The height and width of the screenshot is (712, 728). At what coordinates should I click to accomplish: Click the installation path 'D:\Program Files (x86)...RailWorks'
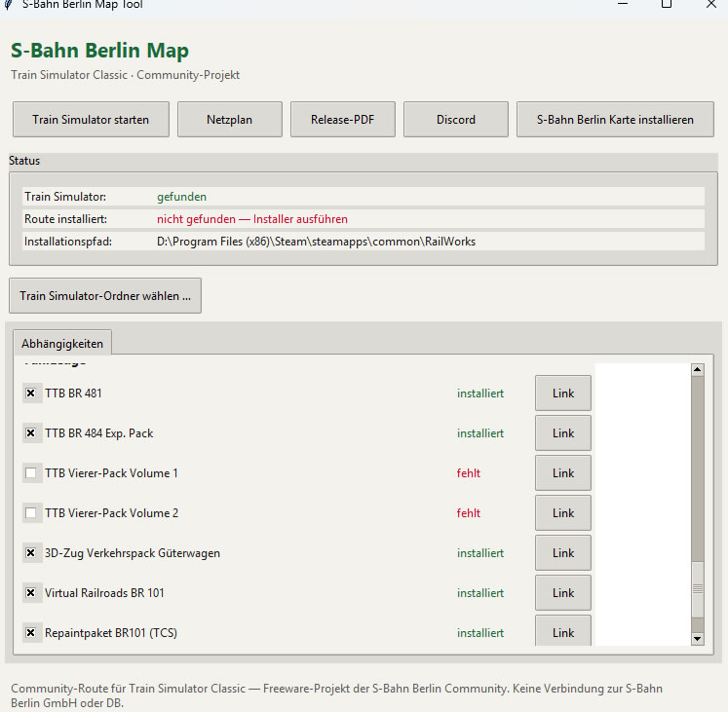point(316,242)
